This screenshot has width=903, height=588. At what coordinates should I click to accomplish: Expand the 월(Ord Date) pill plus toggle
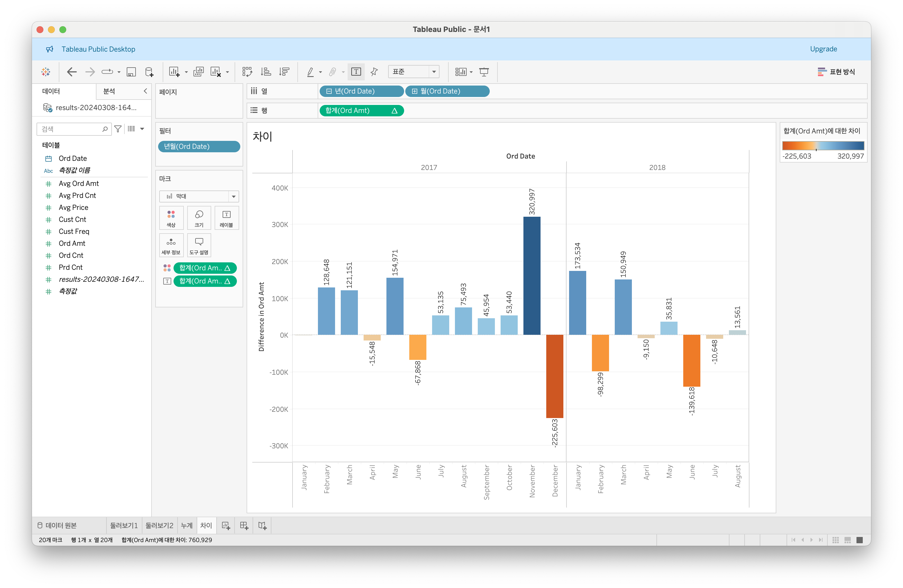[x=415, y=91]
